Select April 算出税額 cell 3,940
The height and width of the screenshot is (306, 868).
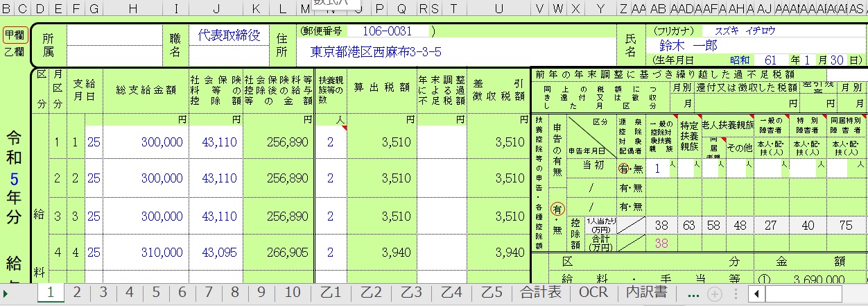tap(381, 253)
